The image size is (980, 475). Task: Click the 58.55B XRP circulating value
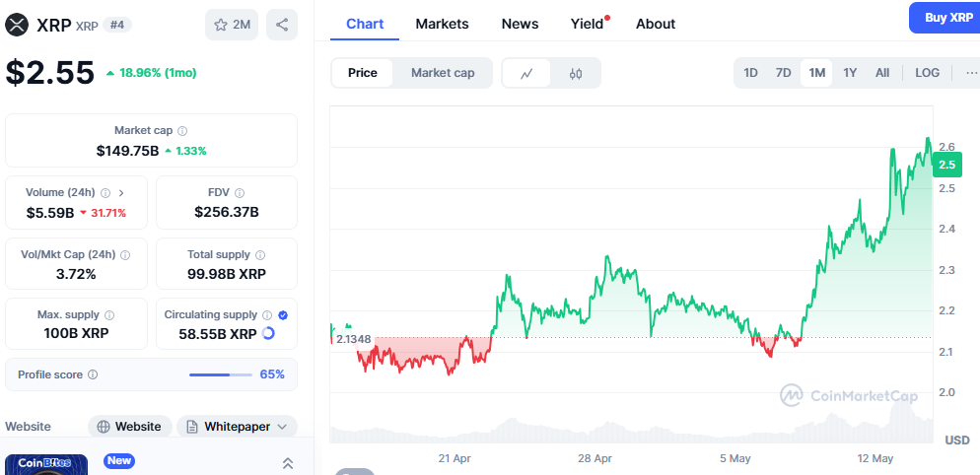[218, 334]
